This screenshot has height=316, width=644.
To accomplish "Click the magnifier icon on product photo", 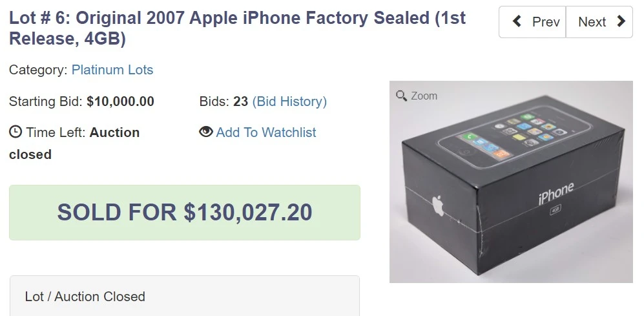I will pos(402,96).
